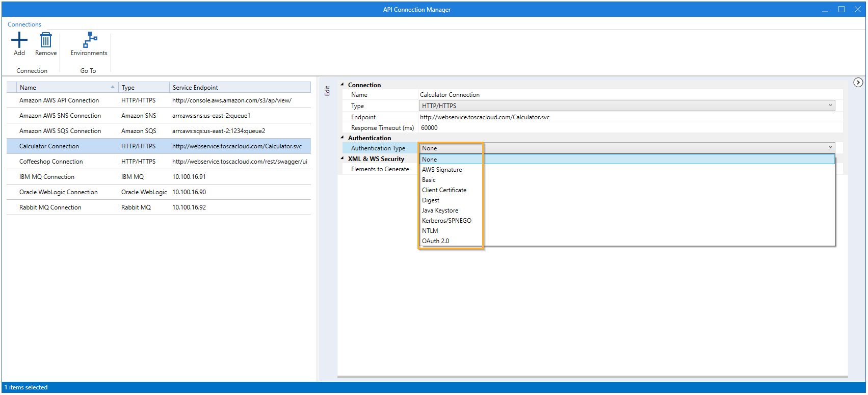
Task: Collapse the XML & WS Security section
Action: click(x=342, y=159)
